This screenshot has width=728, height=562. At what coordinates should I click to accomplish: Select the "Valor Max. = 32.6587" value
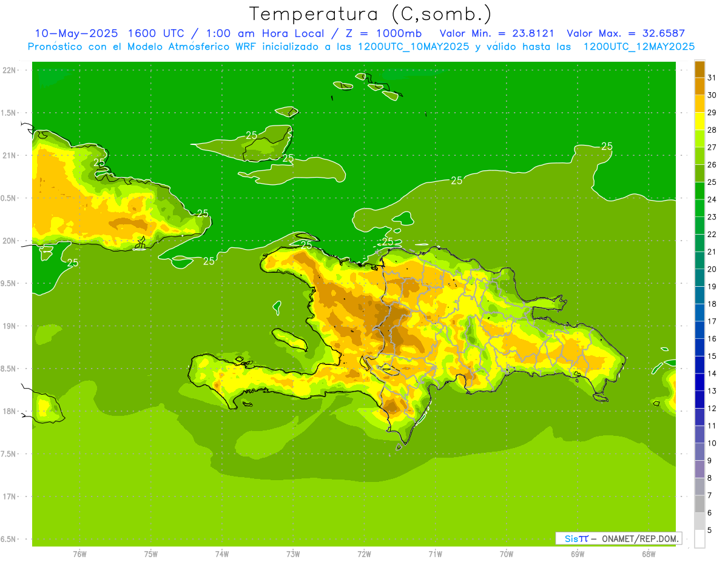coord(626,33)
